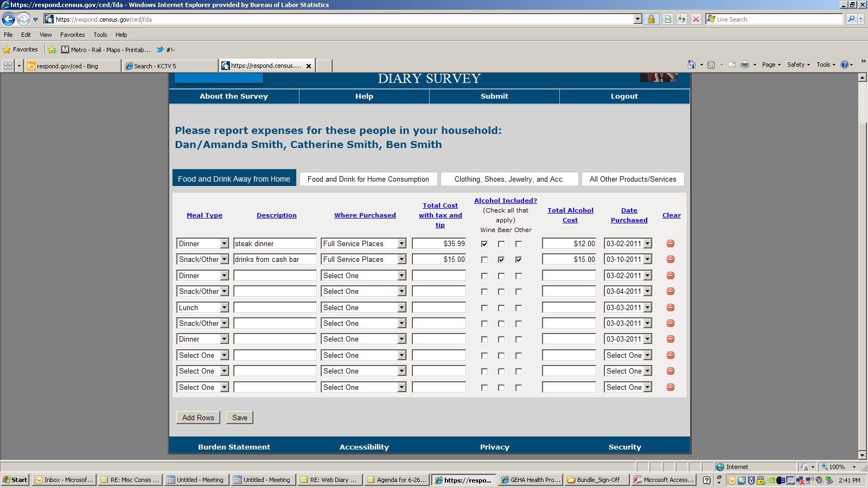Image resolution: width=868 pixels, height=488 pixels.
Task: Click the Total Cost field showing $35.99
Action: click(x=439, y=244)
